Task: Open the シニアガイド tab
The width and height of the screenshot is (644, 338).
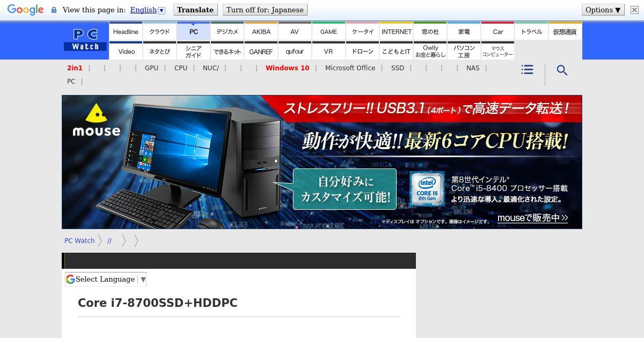Action: pyautogui.click(x=193, y=51)
